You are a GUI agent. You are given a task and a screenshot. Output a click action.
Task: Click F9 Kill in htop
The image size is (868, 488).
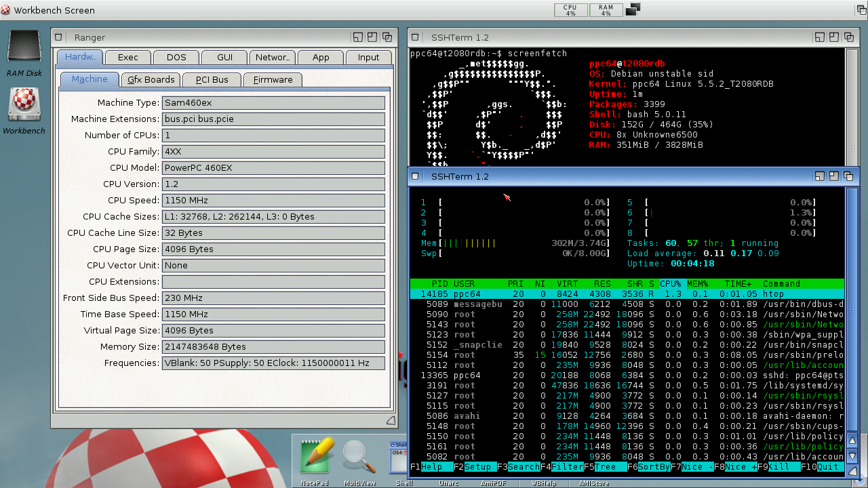pyautogui.click(x=778, y=467)
